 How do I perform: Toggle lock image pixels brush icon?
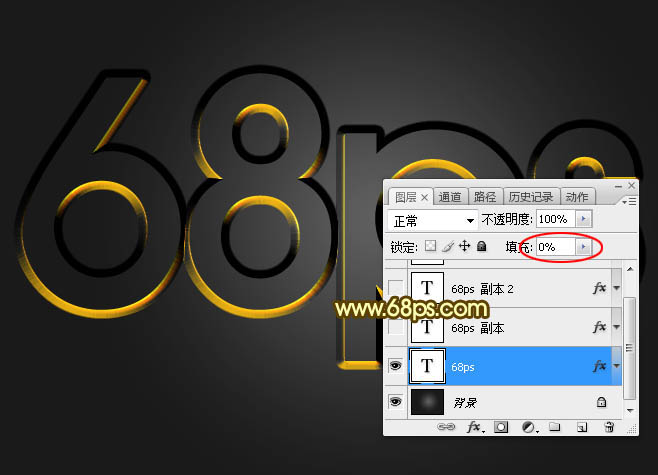(448, 246)
